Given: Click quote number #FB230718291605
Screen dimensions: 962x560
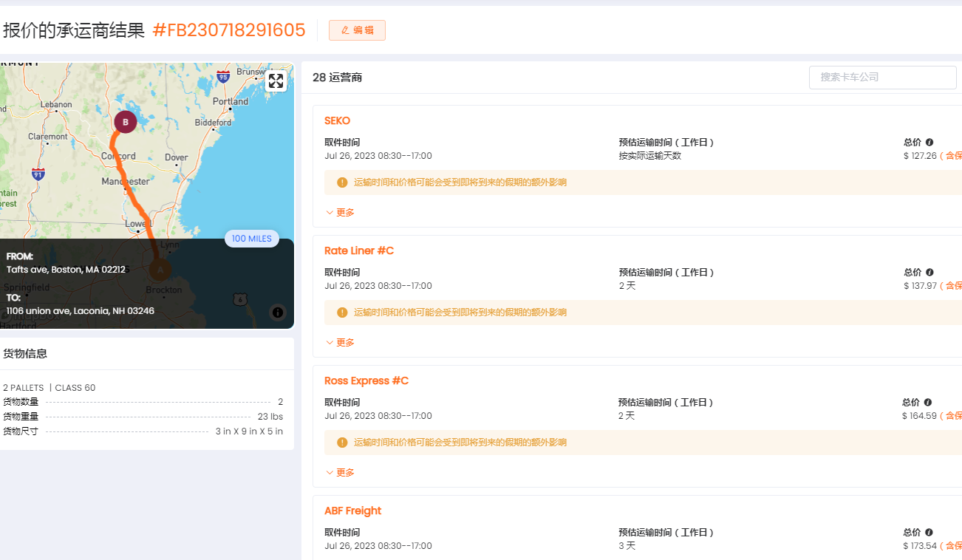Looking at the screenshot, I should [x=228, y=30].
